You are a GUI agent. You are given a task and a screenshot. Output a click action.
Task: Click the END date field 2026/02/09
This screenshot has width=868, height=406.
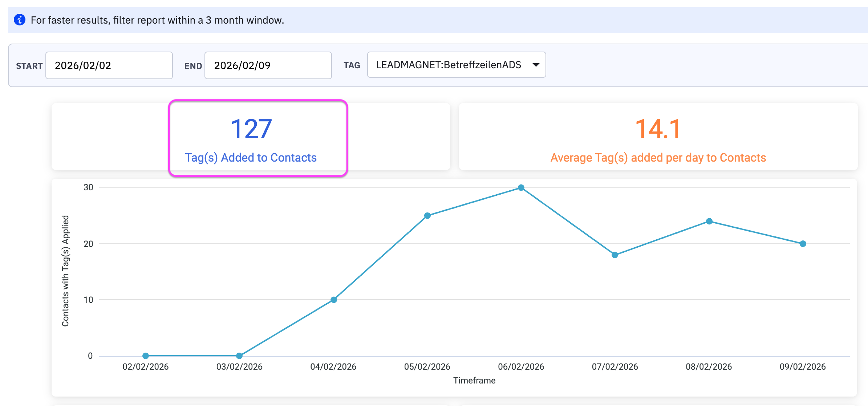click(268, 65)
